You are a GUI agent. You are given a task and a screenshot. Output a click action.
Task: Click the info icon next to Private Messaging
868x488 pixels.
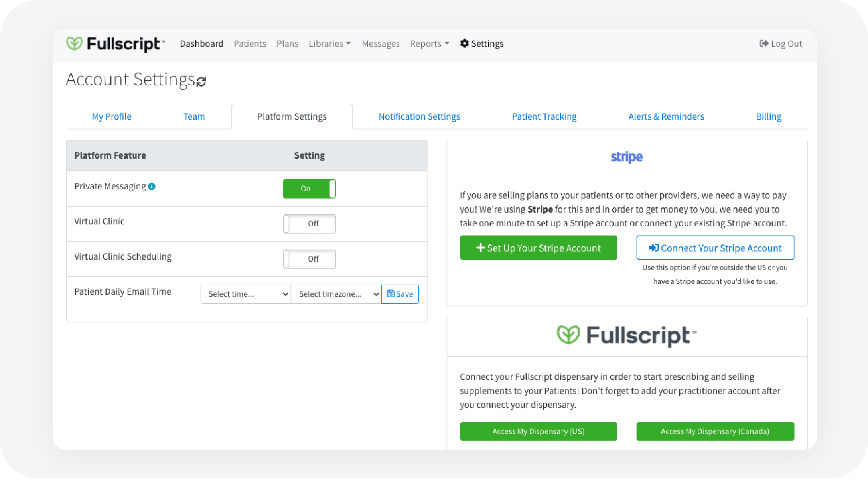tap(152, 187)
